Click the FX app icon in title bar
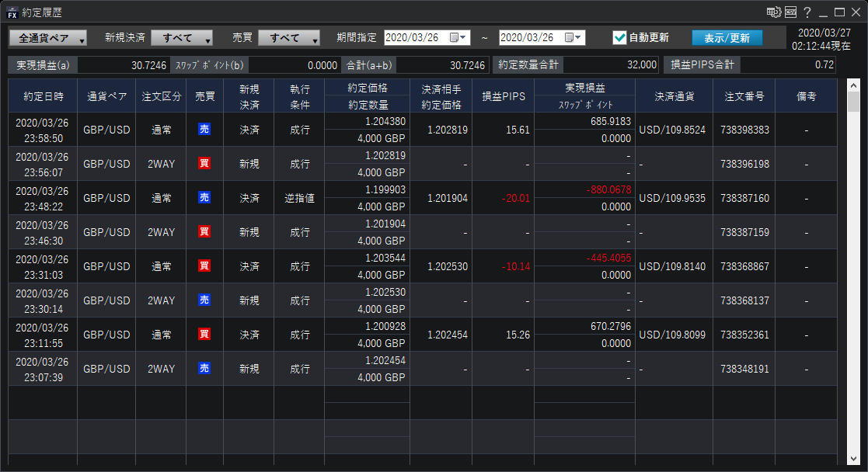 click(12, 12)
